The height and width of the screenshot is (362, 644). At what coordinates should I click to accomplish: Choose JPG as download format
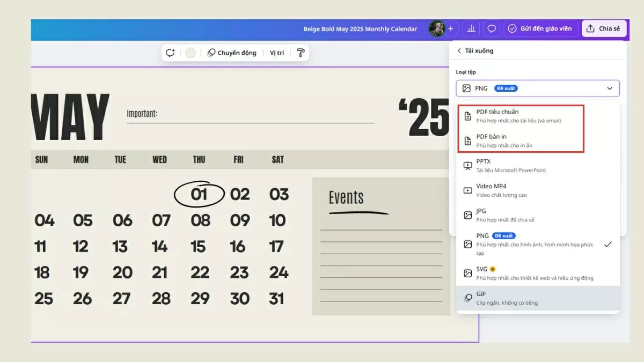481,215
